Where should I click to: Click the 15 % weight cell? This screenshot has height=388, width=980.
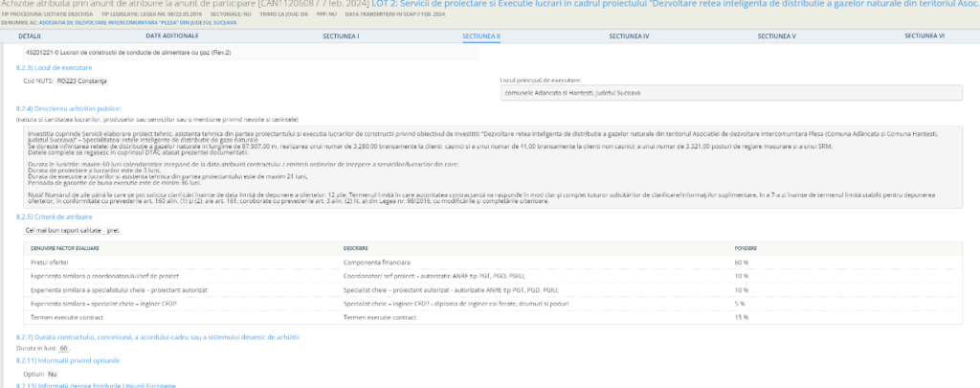[742, 317]
